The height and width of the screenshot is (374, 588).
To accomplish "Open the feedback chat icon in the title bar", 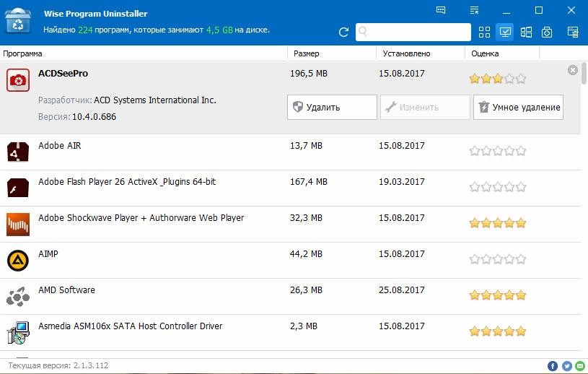I will point(441,10).
